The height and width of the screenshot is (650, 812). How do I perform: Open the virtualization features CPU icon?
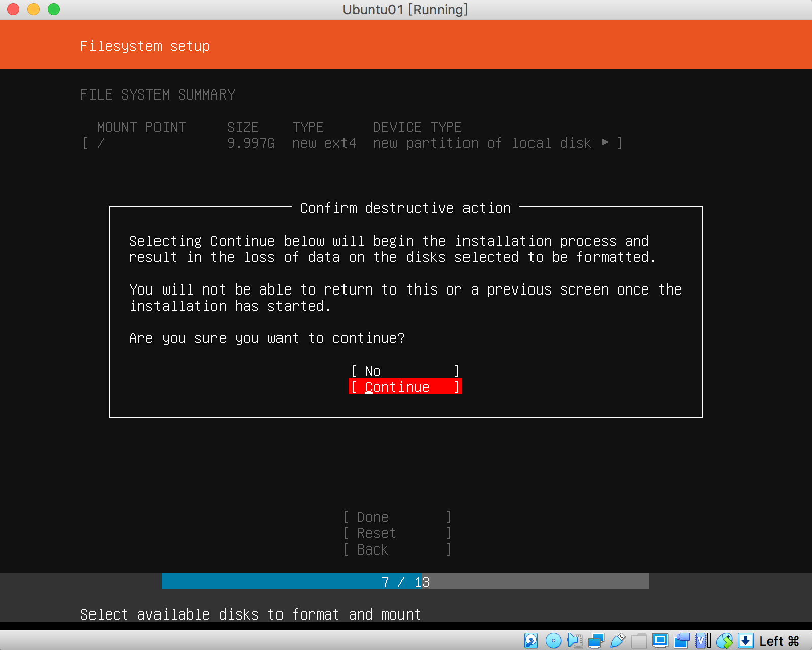(703, 641)
